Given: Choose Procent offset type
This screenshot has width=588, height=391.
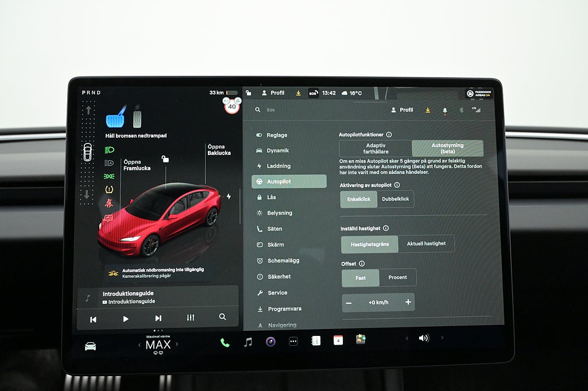Looking at the screenshot, I should click(x=397, y=277).
